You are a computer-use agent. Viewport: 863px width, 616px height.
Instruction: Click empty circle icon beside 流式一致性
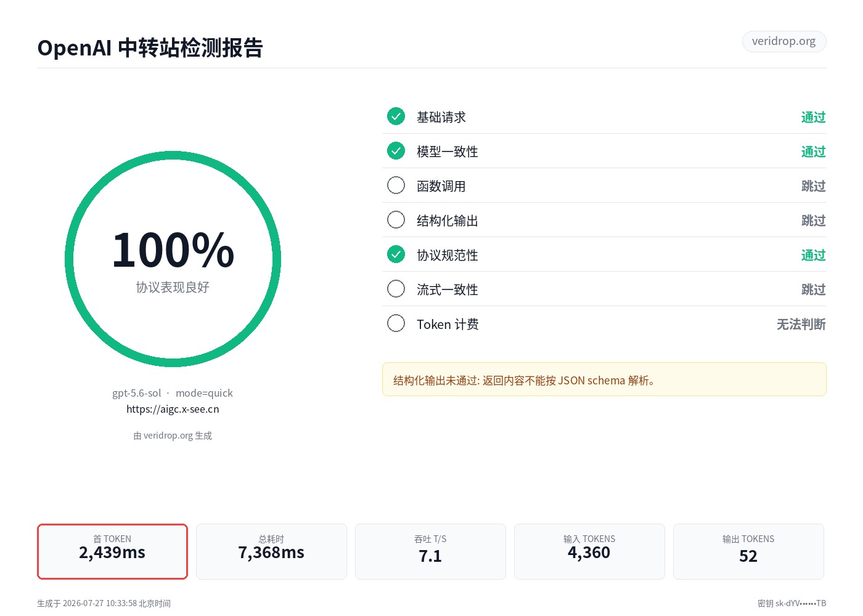click(x=396, y=288)
